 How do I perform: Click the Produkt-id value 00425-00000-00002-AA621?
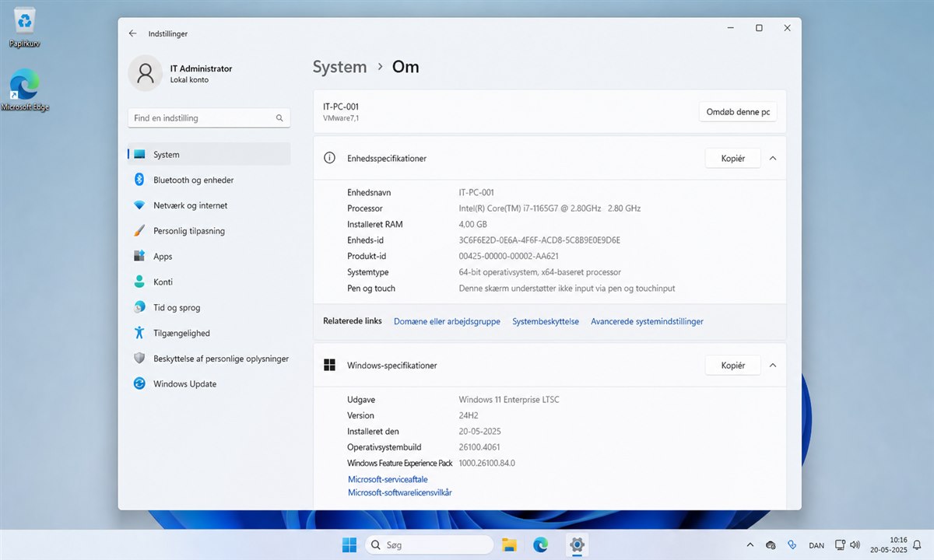click(x=509, y=256)
